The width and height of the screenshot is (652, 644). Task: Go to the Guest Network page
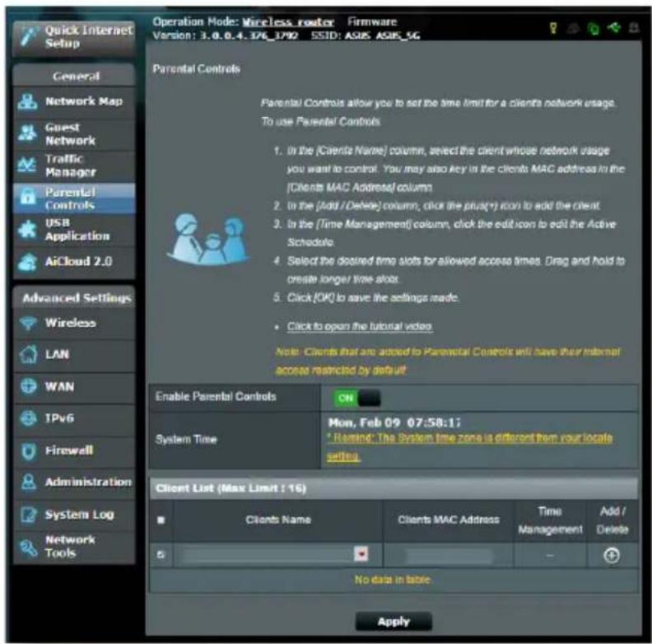(x=74, y=134)
